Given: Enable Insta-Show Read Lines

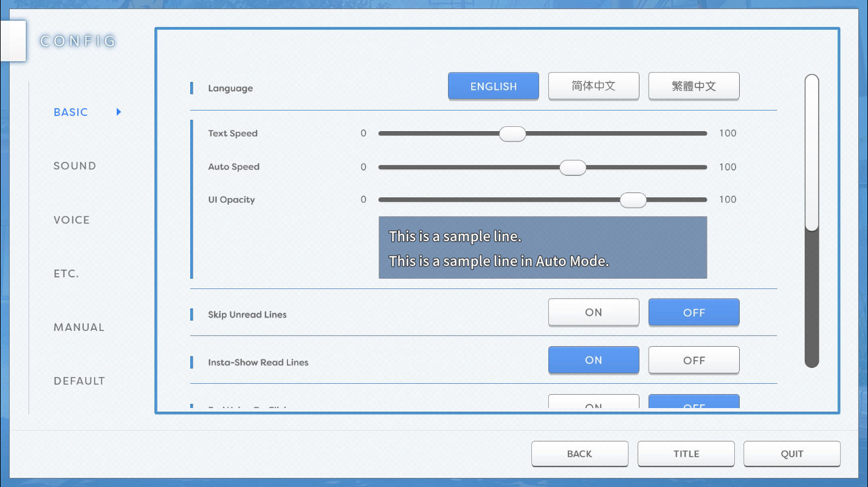Looking at the screenshot, I should coord(593,360).
